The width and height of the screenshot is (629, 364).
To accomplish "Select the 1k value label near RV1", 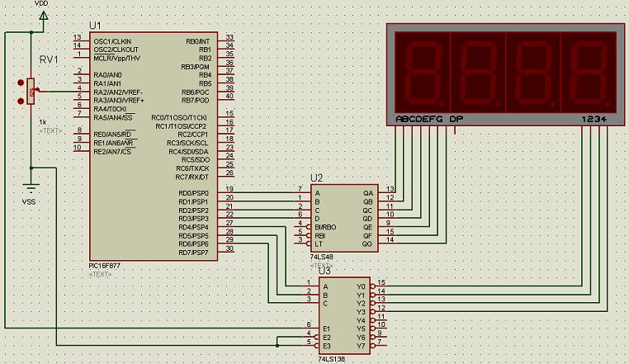I will point(43,121).
